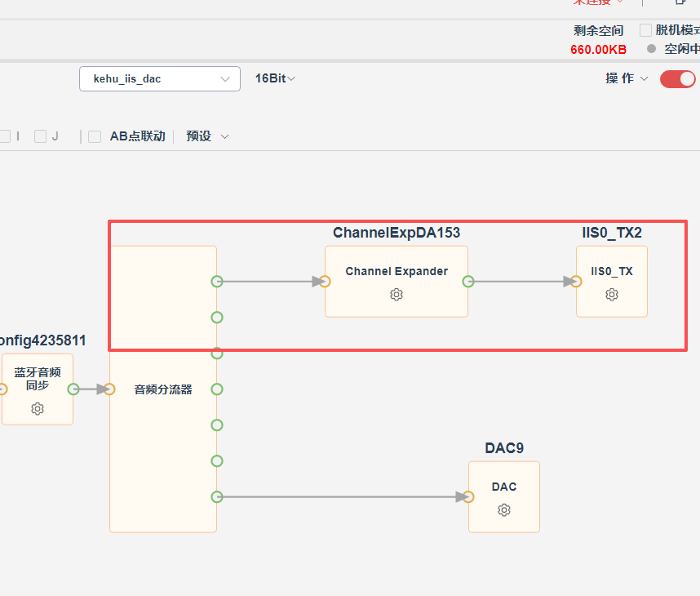
Task: Click the ChannelExpDA153 node title
Action: coord(397,233)
